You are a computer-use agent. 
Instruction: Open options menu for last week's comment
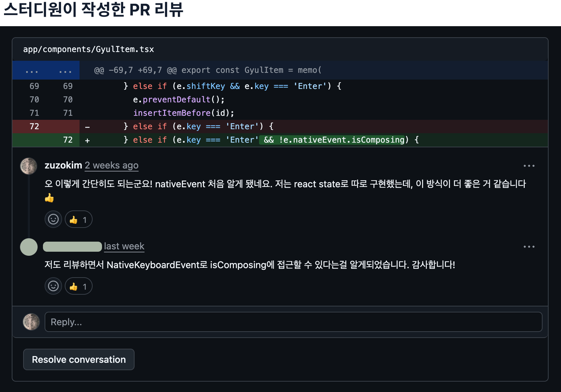pos(529,247)
